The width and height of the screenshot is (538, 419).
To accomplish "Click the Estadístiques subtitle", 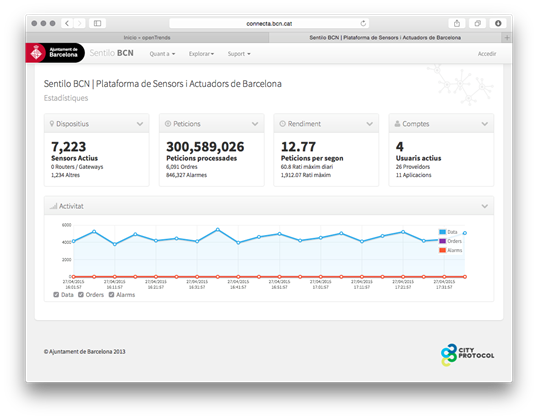I will (x=66, y=98).
